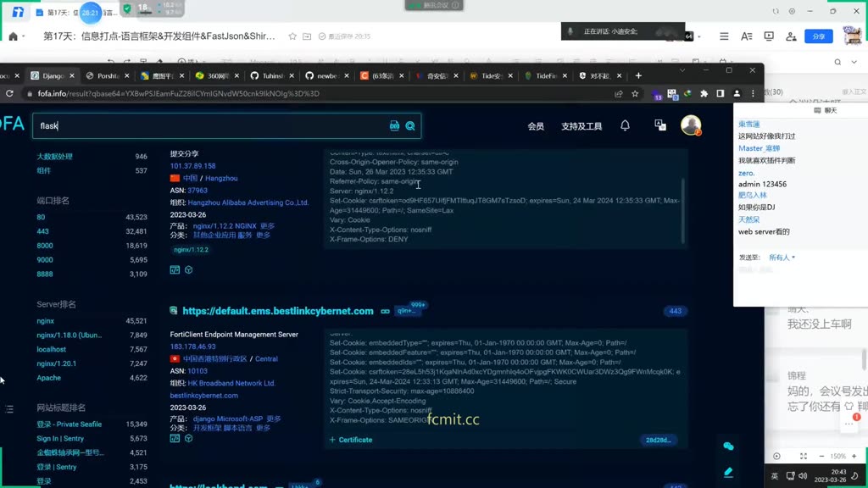Screen dimensions: 868x488
Task: Filter by Server nginx/1.20.1
Action: pos(57,363)
